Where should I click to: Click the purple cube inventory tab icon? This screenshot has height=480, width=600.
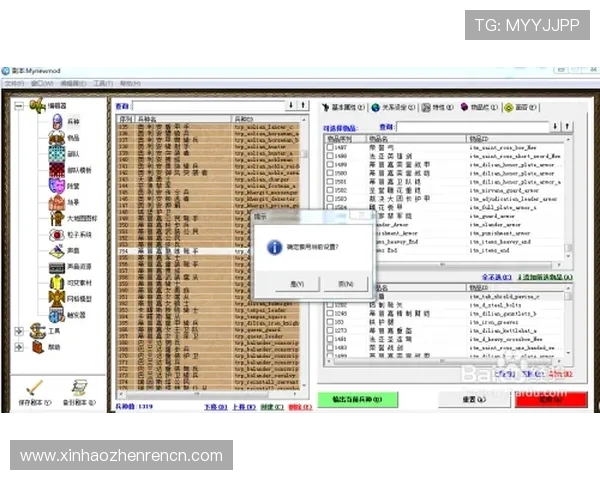[464, 107]
